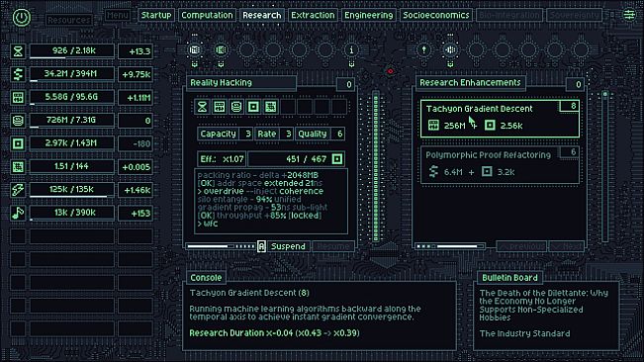The height and width of the screenshot is (362, 644).
Task: Click the music note icon beside 13K / 390K
Action: [x=18, y=213]
